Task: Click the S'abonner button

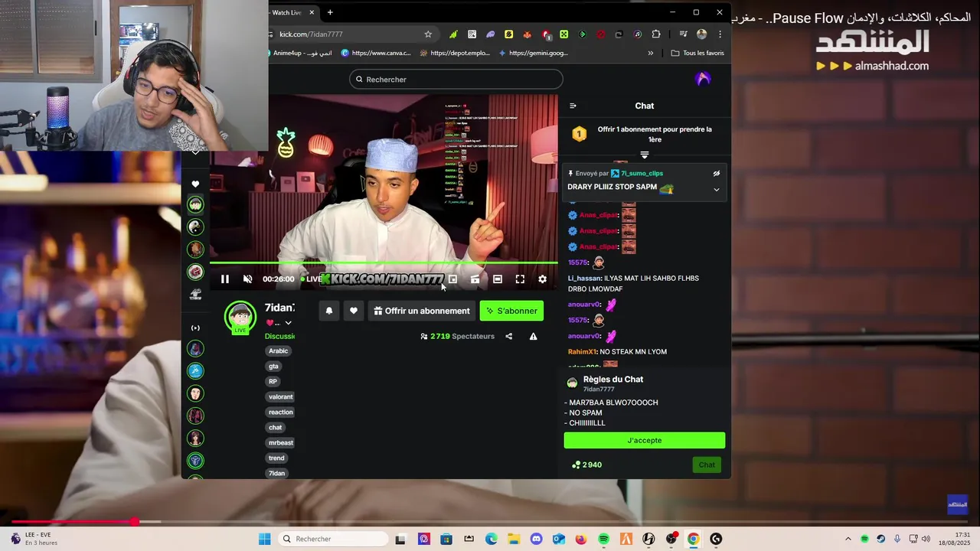Action: pyautogui.click(x=511, y=311)
